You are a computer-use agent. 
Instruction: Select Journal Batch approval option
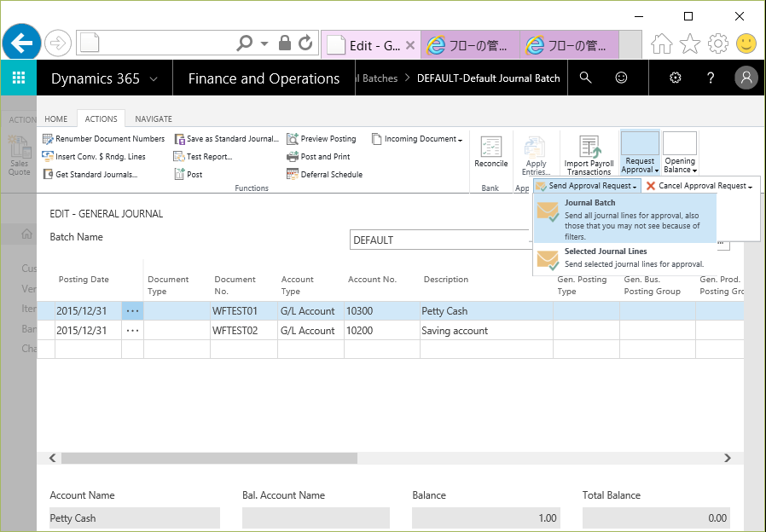click(x=625, y=218)
